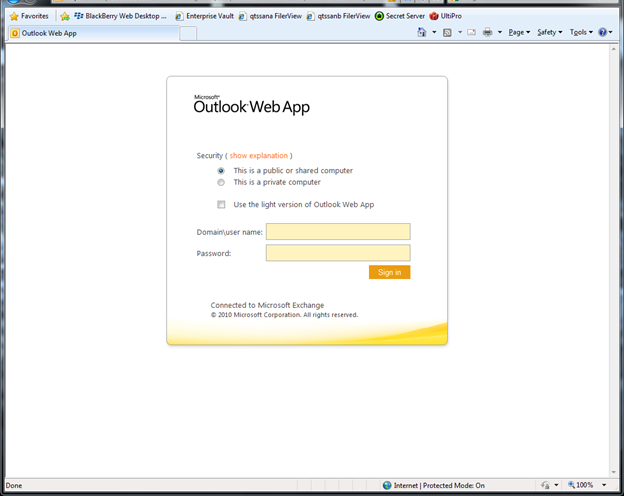This screenshot has height=497, width=625.
Task: Click the Help question mark icon
Action: [603, 32]
